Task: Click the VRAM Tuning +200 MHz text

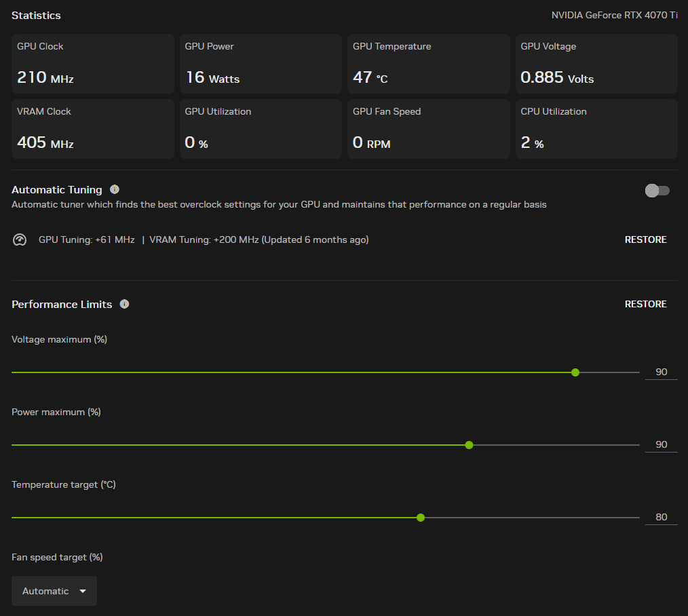Action: point(204,239)
